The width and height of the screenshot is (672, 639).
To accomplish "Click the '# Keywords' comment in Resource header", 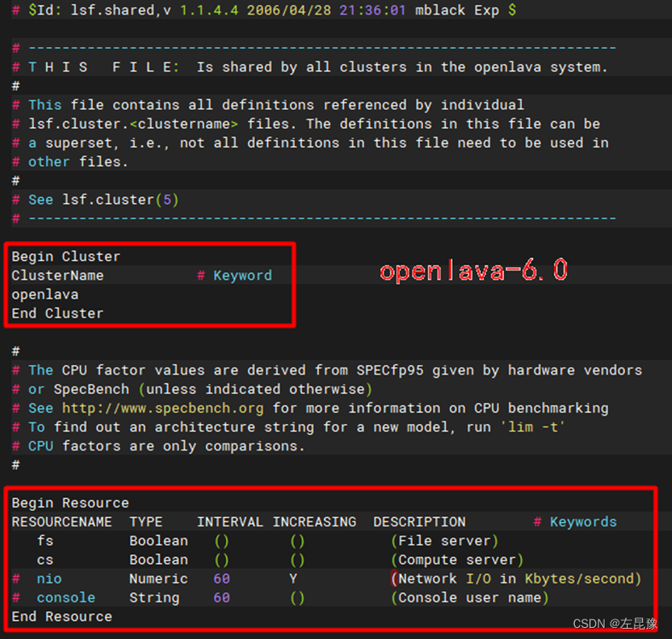I will [575, 522].
